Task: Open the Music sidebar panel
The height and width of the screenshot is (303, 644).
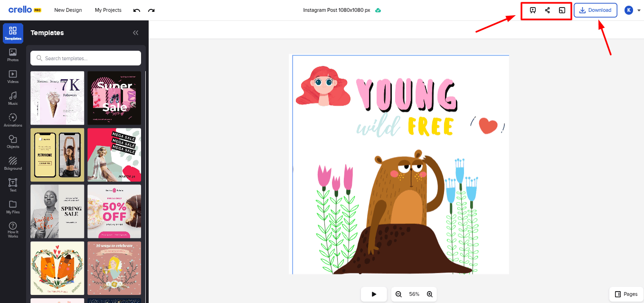Action: 13,98
